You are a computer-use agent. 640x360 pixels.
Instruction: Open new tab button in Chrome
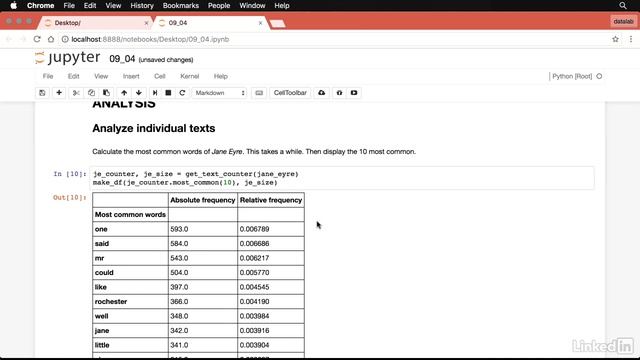click(278, 23)
